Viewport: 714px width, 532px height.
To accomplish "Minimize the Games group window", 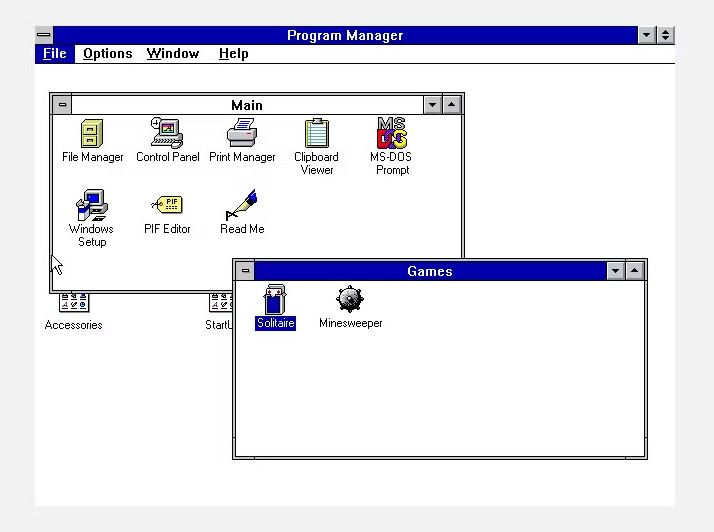I will [616, 271].
